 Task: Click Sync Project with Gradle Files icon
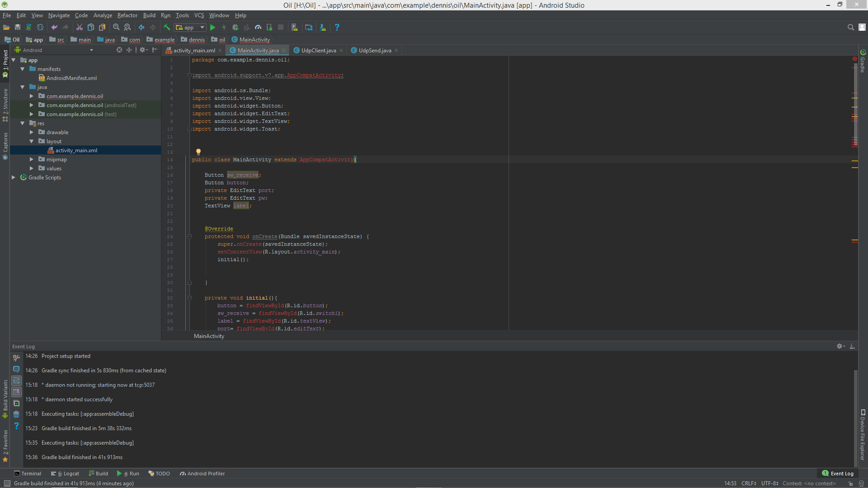pyautogui.click(x=28, y=28)
